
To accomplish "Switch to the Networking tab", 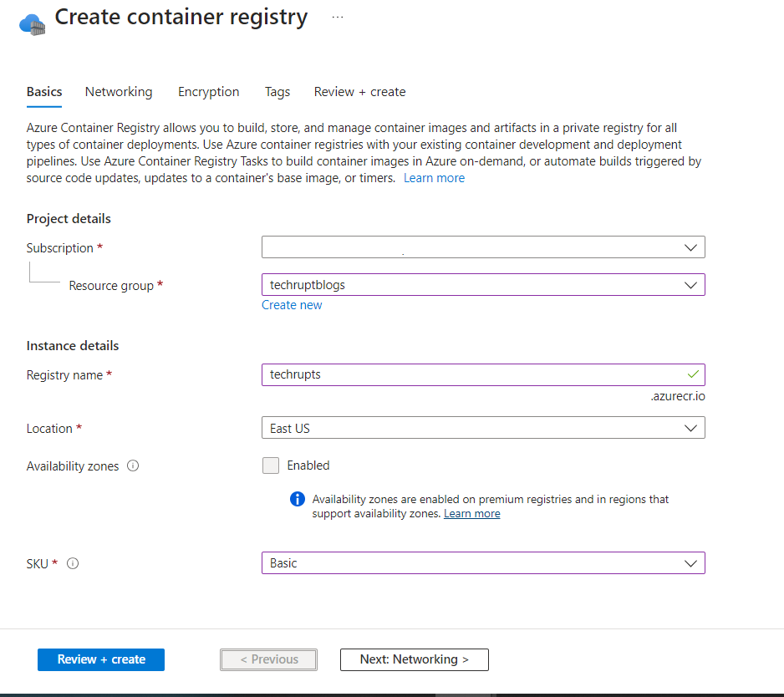I will 118,92.
